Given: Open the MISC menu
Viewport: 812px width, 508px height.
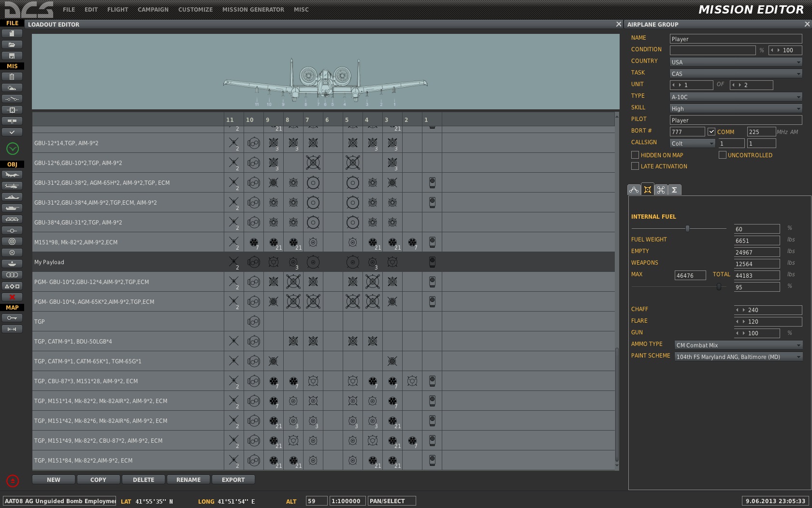Looking at the screenshot, I should point(301,10).
